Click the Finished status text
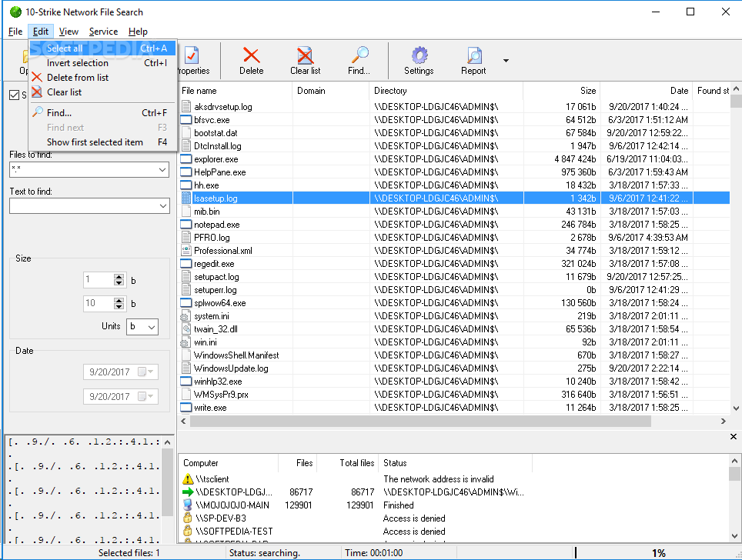This screenshot has width=742, height=560. pyautogui.click(x=399, y=505)
